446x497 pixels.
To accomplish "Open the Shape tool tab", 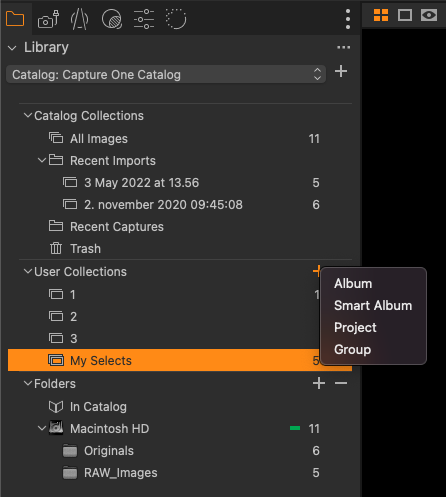I will point(79,19).
